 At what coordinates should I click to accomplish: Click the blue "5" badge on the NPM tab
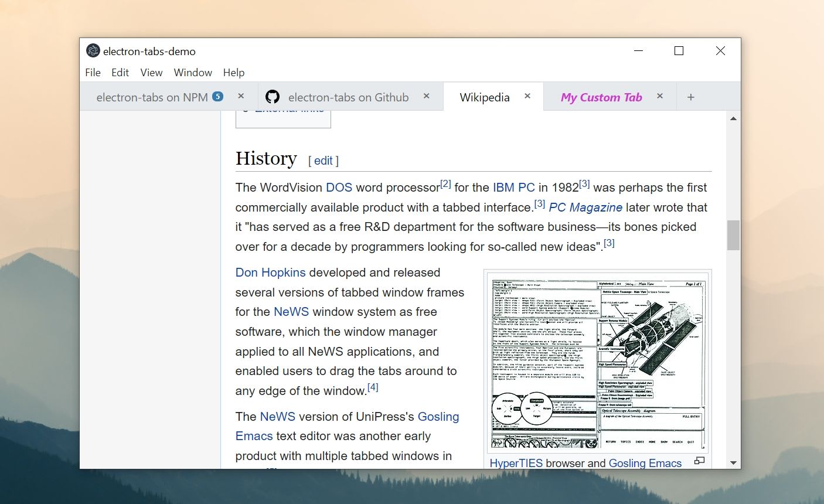point(217,97)
